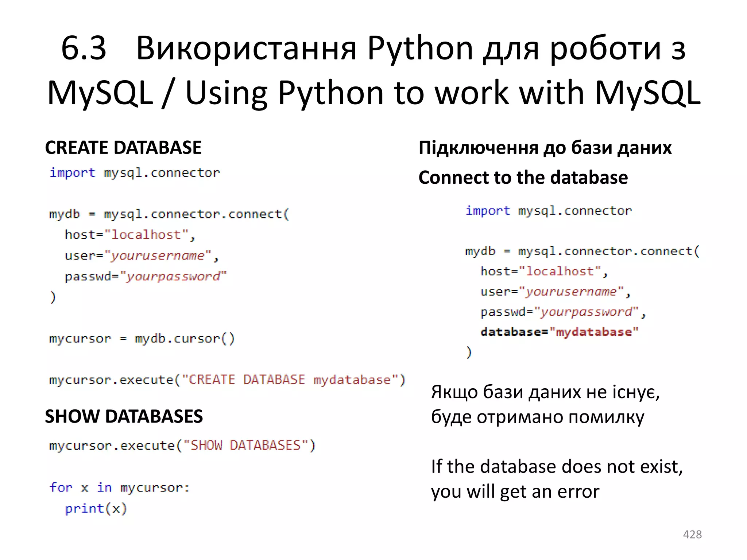Click the slide number 428
Screen dimensions: 747x560
coord(692,534)
